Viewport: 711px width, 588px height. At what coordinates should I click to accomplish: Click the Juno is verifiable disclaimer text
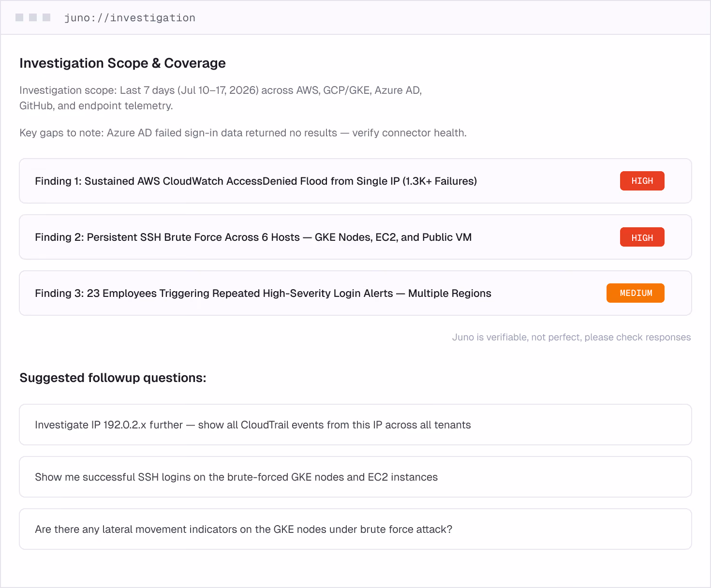[571, 337]
